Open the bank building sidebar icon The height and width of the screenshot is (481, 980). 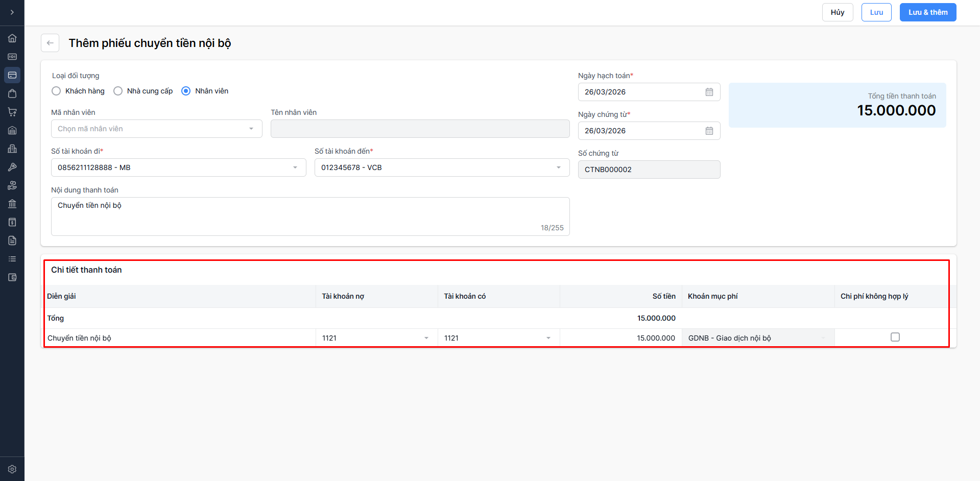pyautogui.click(x=12, y=204)
